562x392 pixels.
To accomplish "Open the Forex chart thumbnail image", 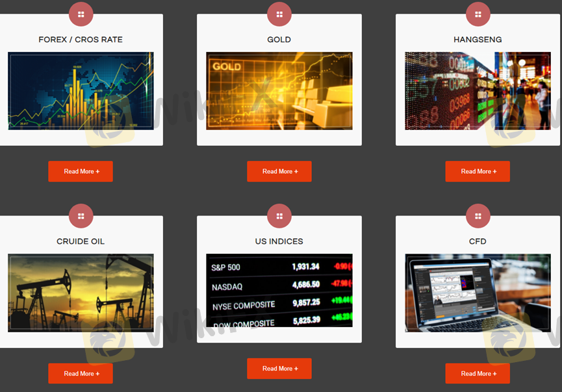I will [81, 91].
